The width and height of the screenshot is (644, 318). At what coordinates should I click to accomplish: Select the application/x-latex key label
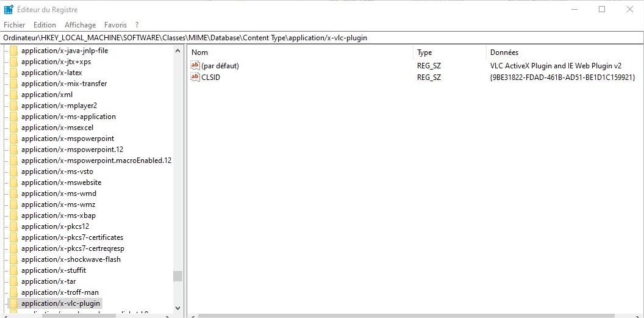[x=52, y=73]
